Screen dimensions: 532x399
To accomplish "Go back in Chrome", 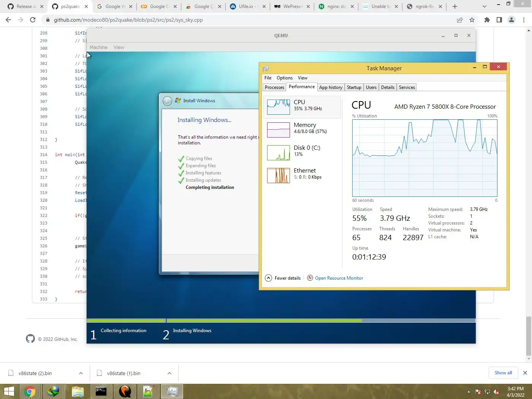I will point(8,20).
